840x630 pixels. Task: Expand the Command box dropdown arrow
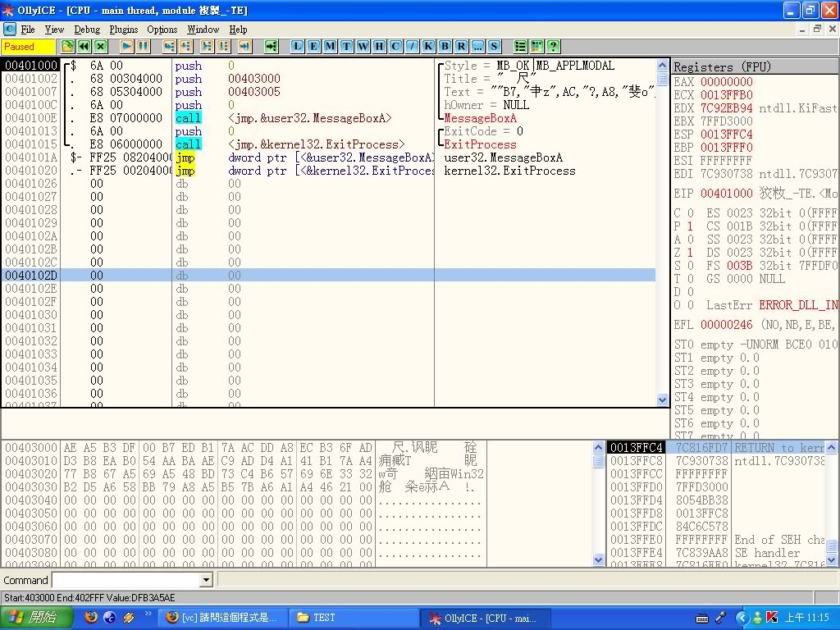coord(206,580)
